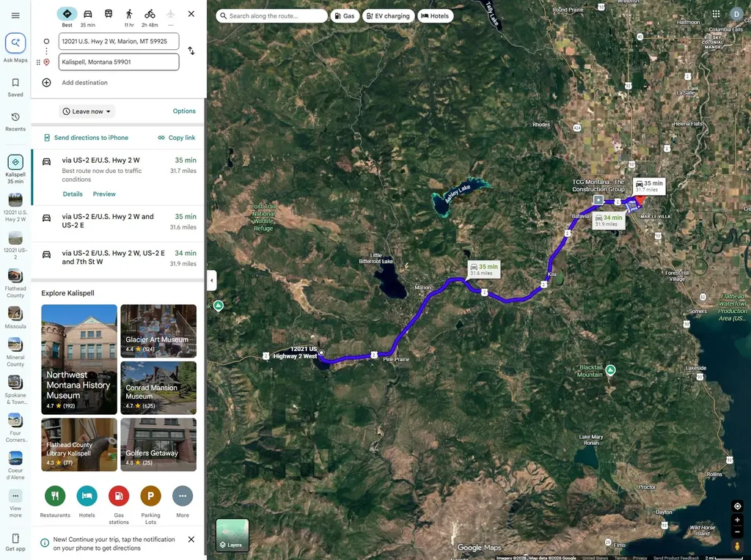The width and height of the screenshot is (751, 560).
Task: Swap starting point and destination
Action: pyautogui.click(x=191, y=51)
